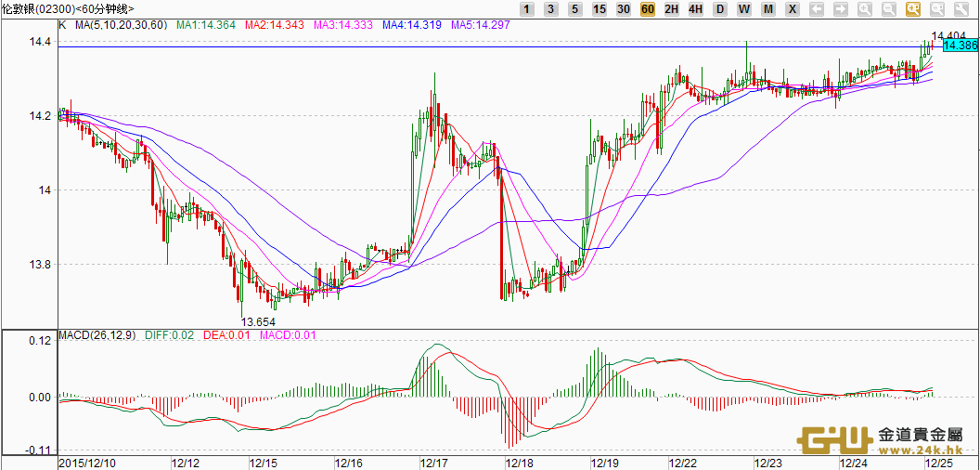Image resolution: width=980 pixels, height=470 pixels.
Task: Click the MACD(26,12,9) indicator label
Action: 99,334
